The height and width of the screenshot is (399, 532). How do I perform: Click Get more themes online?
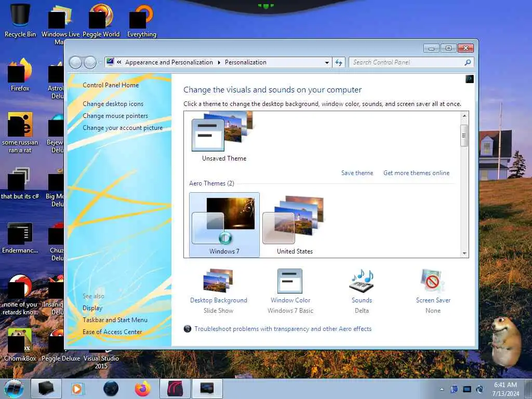click(x=416, y=173)
